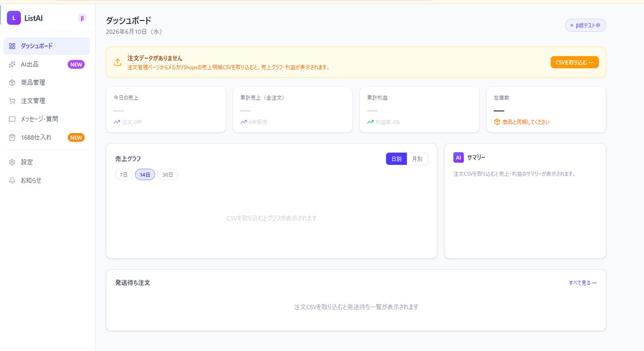644x351 pixels.
Task: Click the 注文データがありません banner heading
Action: click(155, 58)
